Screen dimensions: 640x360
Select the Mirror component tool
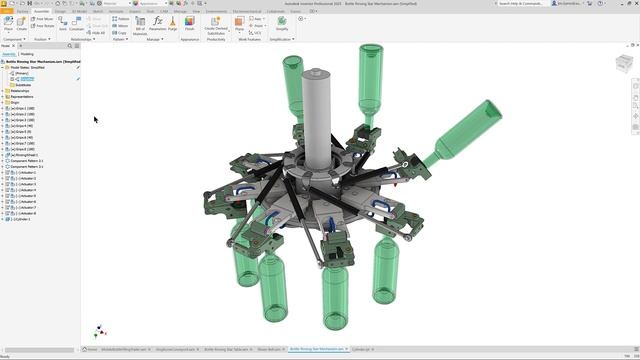[x=120, y=26]
